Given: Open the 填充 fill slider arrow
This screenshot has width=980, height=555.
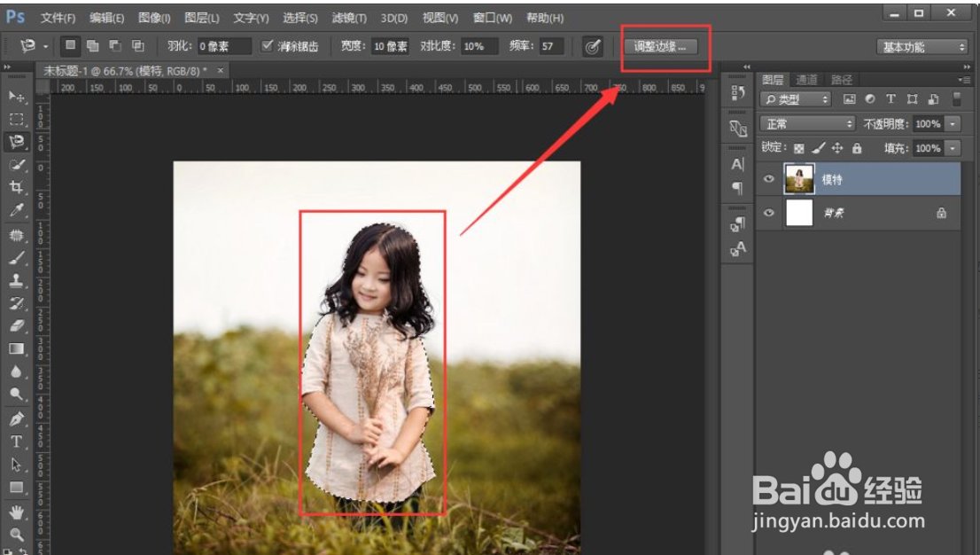Looking at the screenshot, I should 953,148.
